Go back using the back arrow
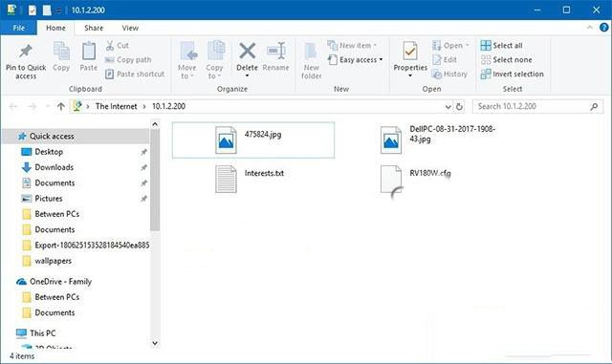 pyautogui.click(x=12, y=106)
